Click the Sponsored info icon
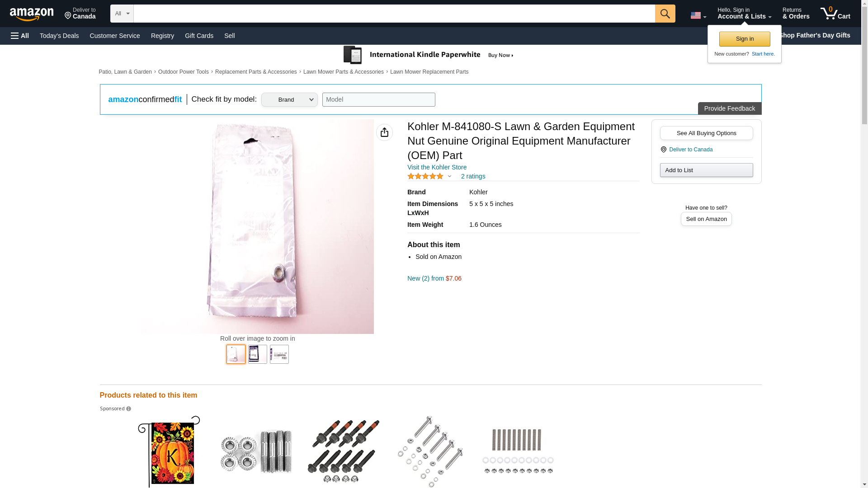Screen dimensions: 868x488 tap(128, 409)
